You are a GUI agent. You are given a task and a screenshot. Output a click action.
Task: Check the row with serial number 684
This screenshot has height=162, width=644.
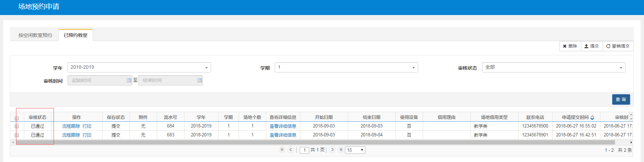17,126
